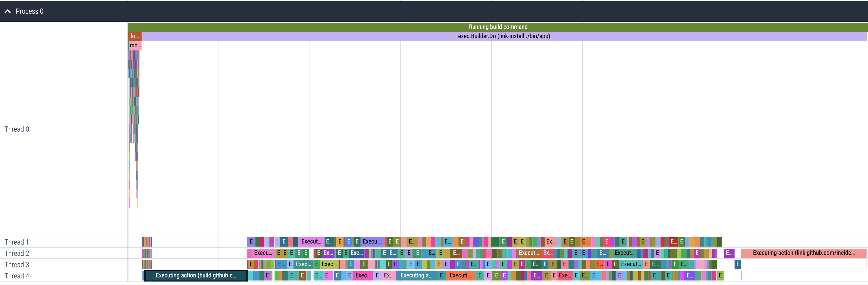Click the 'Execut...' lavender slice in Thread 1

pyautogui.click(x=311, y=242)
